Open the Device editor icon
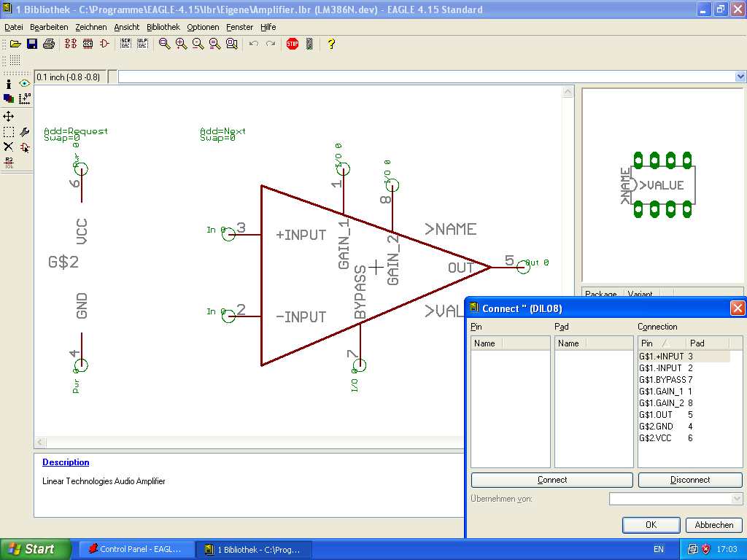The width and height of the screenshot is (747, 560). click(x=71, y=44)
